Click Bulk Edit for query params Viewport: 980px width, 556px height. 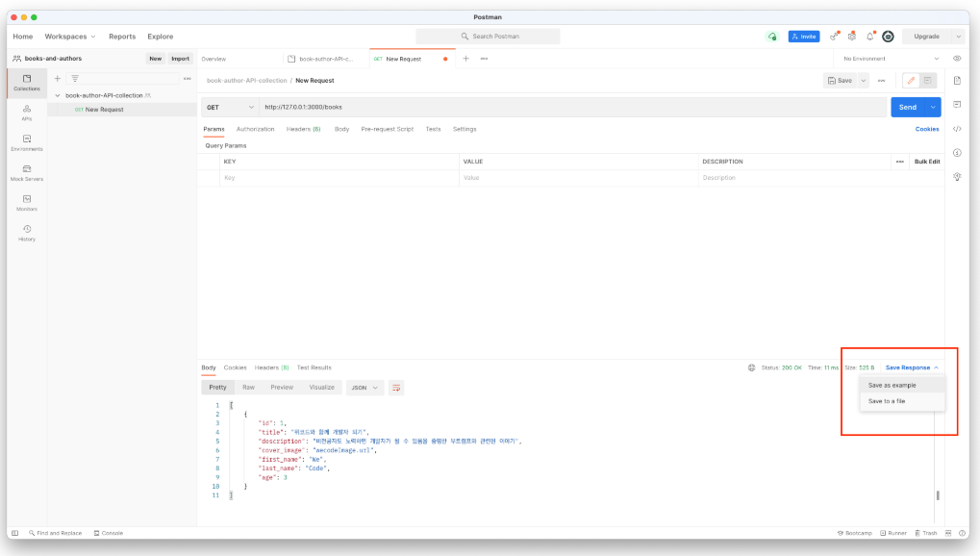tap(927, 162)
